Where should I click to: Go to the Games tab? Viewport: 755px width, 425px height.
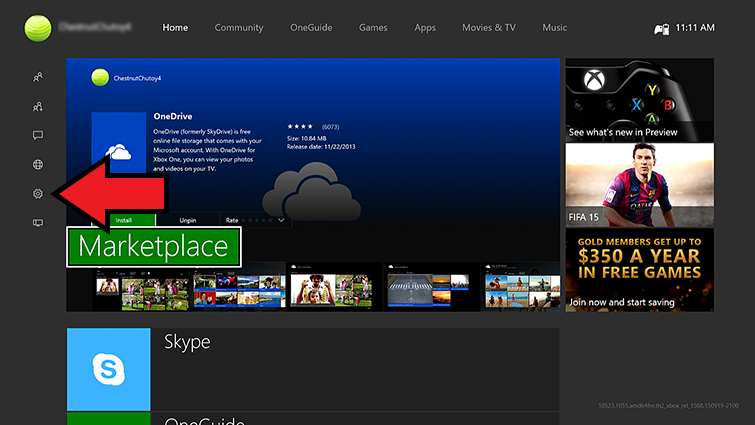tap(373, 28)
